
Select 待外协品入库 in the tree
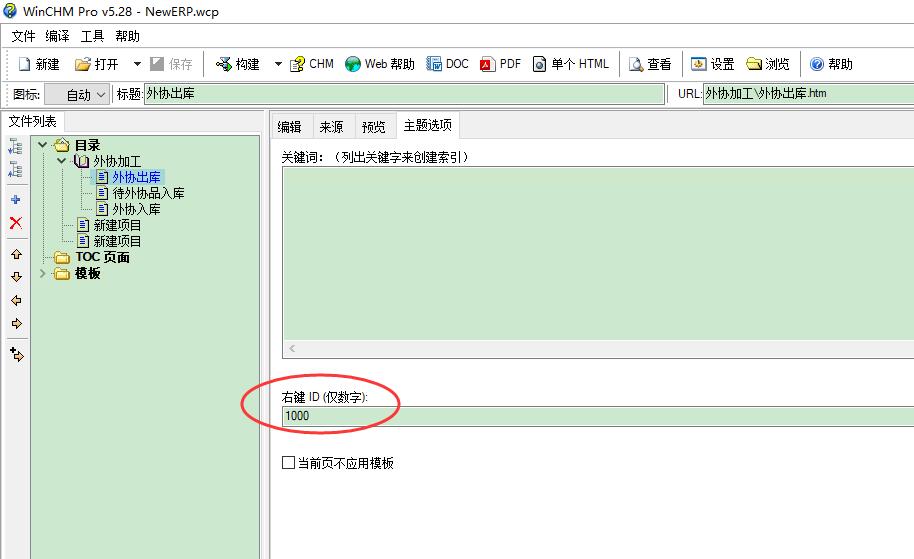(x=148, y=193)
